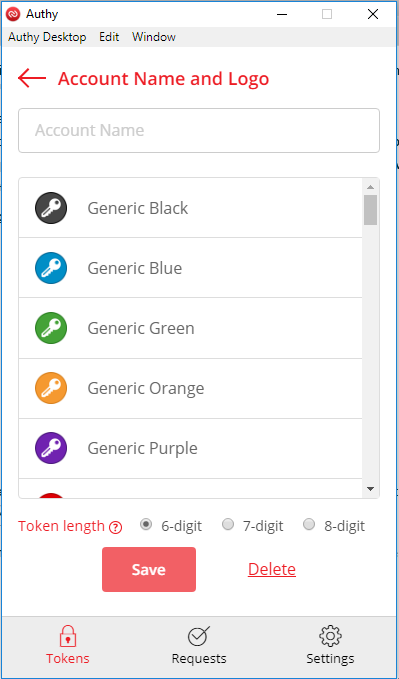Click the red back arrow icon
The height and width of the screenshot is (679, 399).
(32, 78)
